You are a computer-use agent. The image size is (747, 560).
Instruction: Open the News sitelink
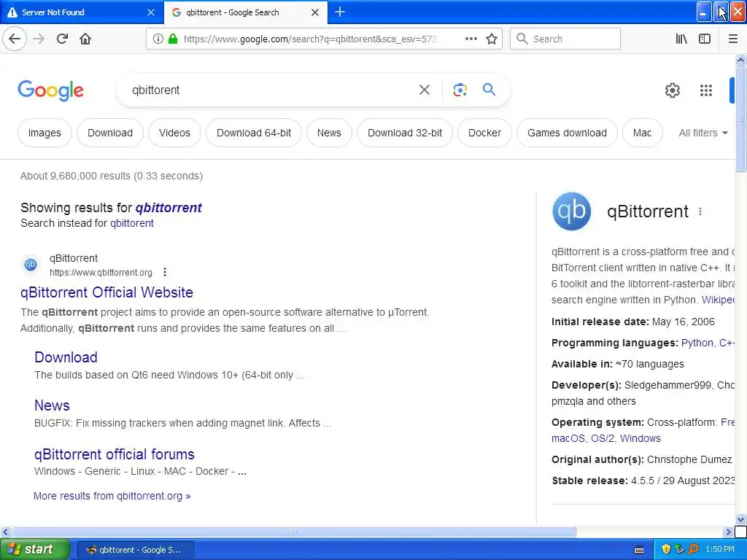(52, 405)
